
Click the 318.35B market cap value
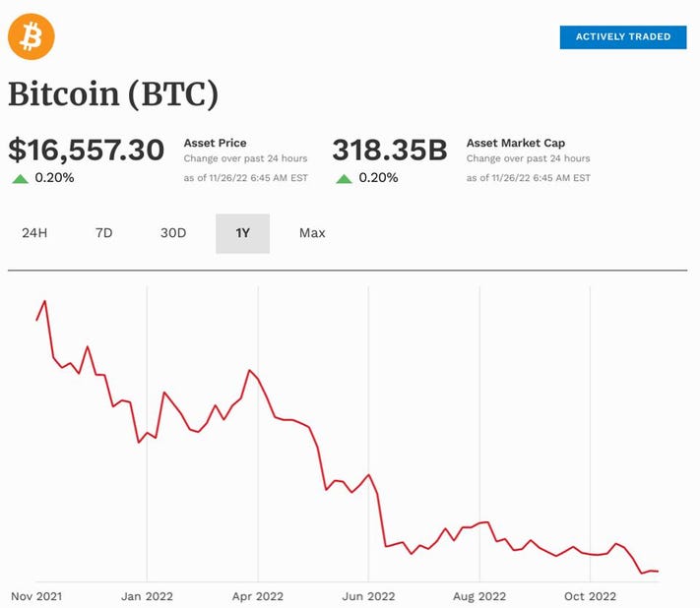point(390,150)
